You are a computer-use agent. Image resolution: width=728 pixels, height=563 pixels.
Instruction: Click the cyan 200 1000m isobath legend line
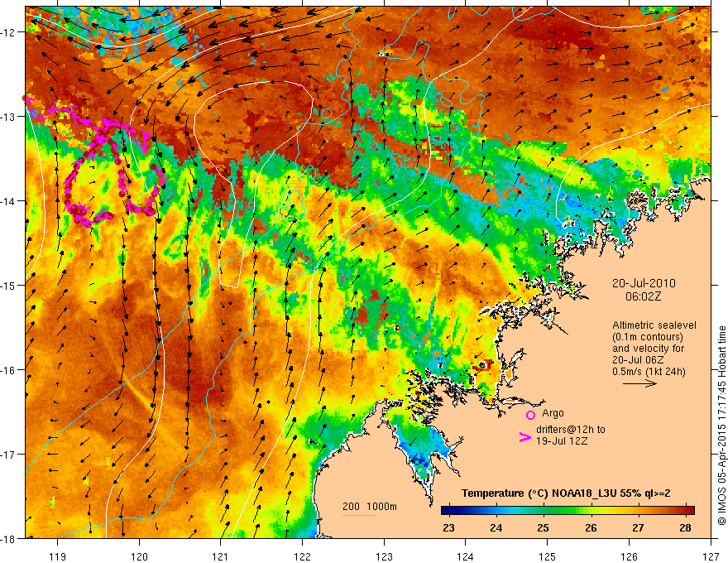pyautogui.click(x=359, y=515)
